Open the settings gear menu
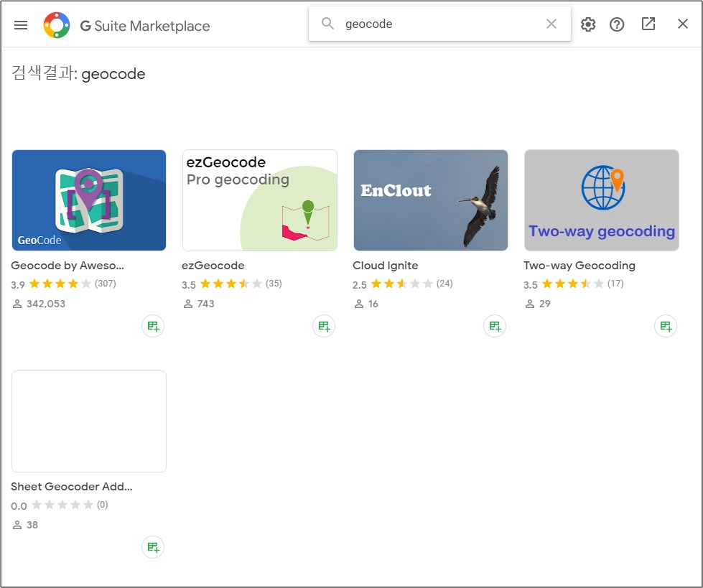 (588, 24)
